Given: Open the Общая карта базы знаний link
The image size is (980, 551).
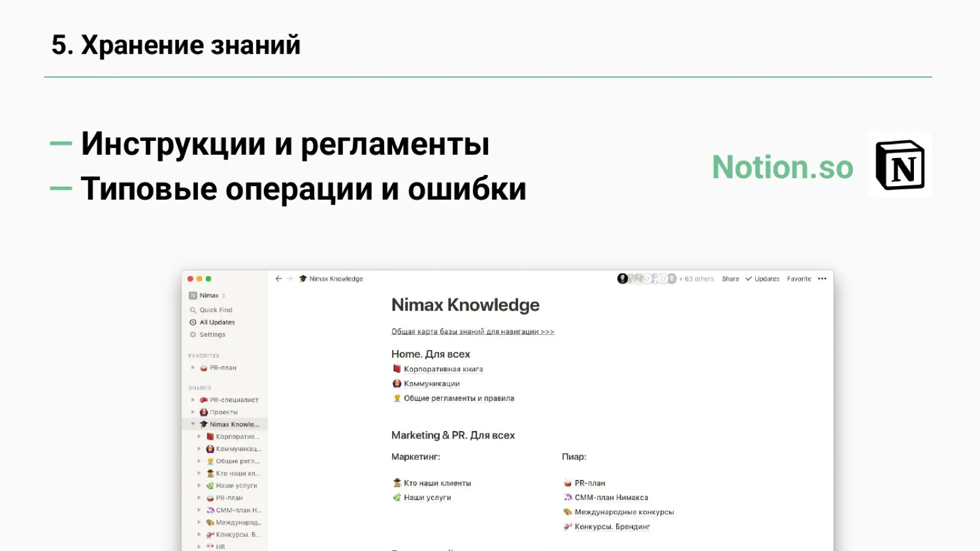Looking at the screenshot, I should click(473, 331).
